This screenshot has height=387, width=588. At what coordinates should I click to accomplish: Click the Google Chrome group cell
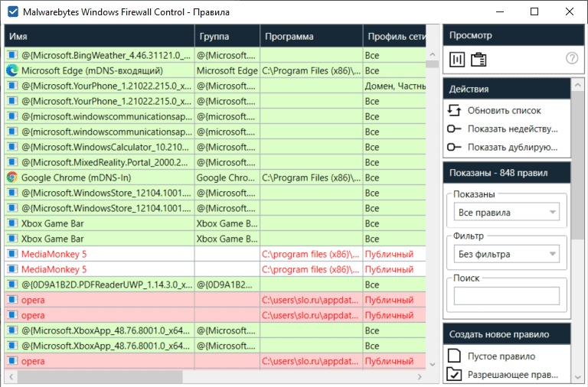227,177
